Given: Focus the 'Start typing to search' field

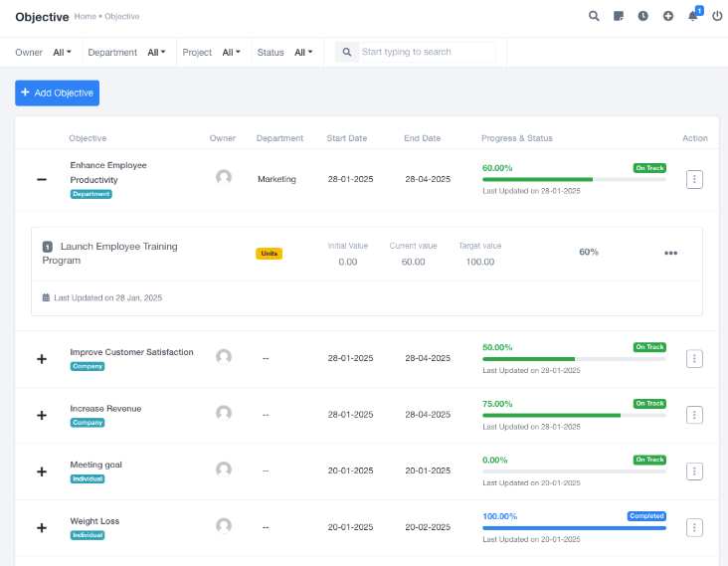Looking at the screenshot, I should [426, 52].
